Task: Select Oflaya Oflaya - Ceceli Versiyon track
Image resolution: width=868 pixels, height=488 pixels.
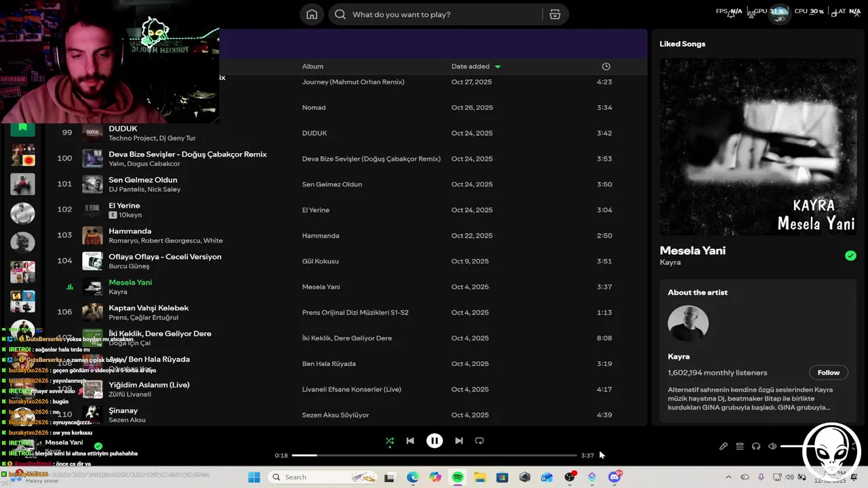Action: click(x=165, y=257)
